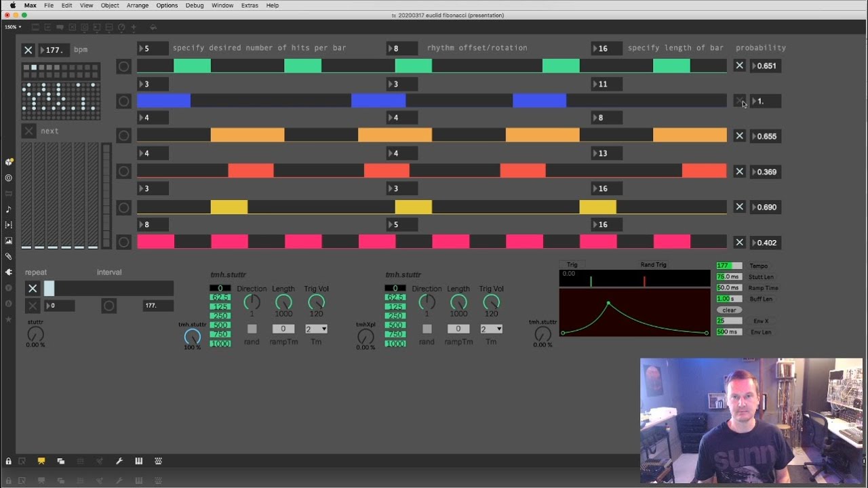The height and width of the screenshot is (488, 868).
Task: Click second stuttr rand gray button
Action: coord(427,329)
